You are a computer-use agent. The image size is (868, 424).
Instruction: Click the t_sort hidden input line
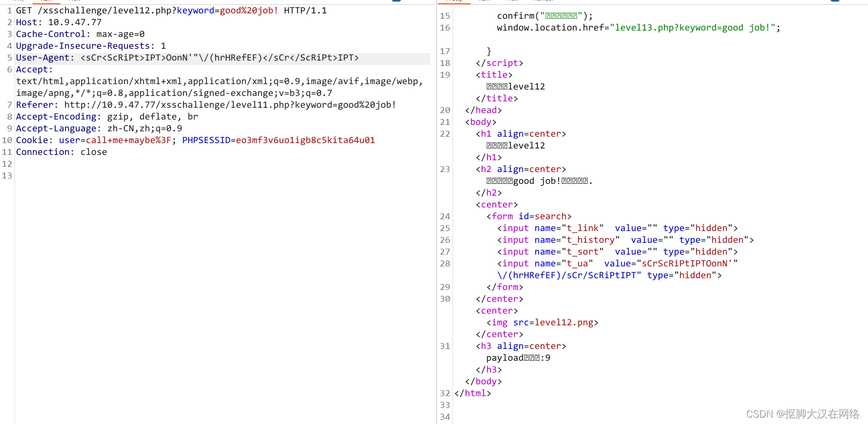click(617, 252)
